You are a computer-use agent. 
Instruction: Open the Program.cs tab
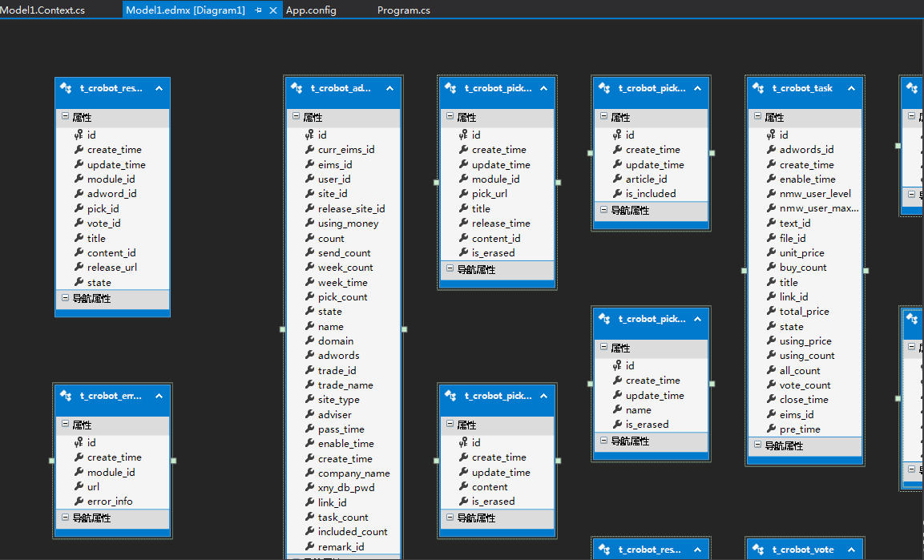(404, 10)
